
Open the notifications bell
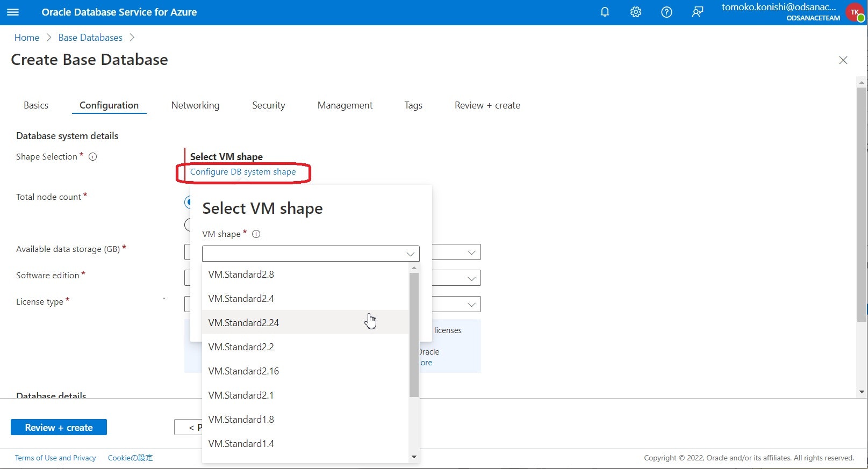(x=605, y=12)
